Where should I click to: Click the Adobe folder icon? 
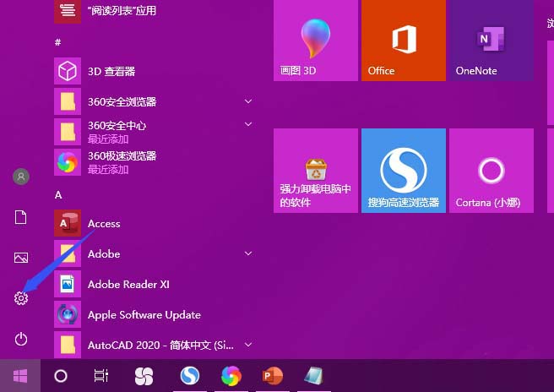68,253
